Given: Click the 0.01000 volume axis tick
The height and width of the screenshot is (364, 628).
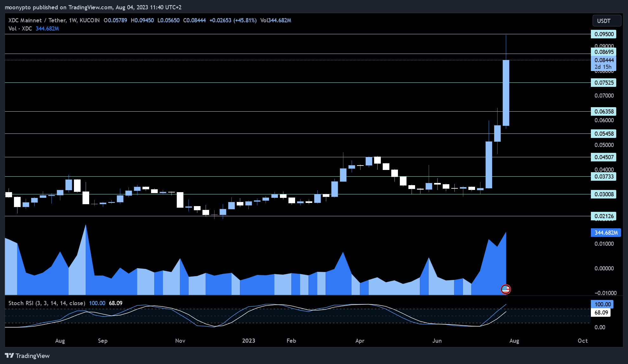Looking at the screenshot, I should [x=604, y=244].
